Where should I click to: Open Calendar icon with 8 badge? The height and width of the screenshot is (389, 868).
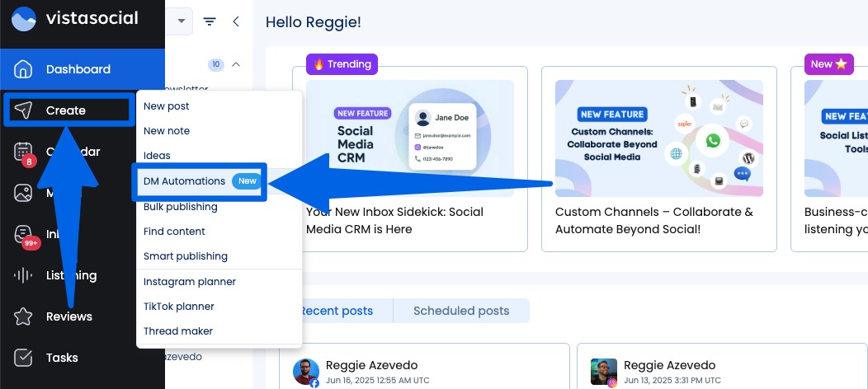coord(24,152)
